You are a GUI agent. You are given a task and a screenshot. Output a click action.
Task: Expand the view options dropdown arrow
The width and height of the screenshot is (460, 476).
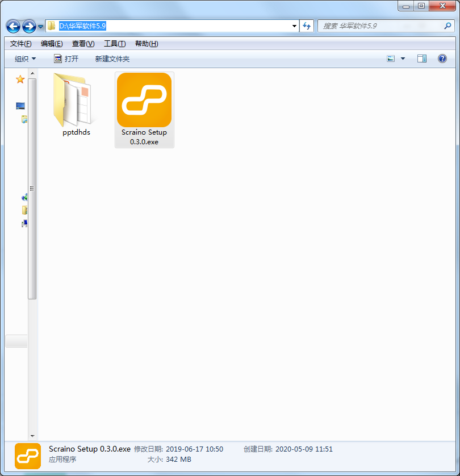403,59
